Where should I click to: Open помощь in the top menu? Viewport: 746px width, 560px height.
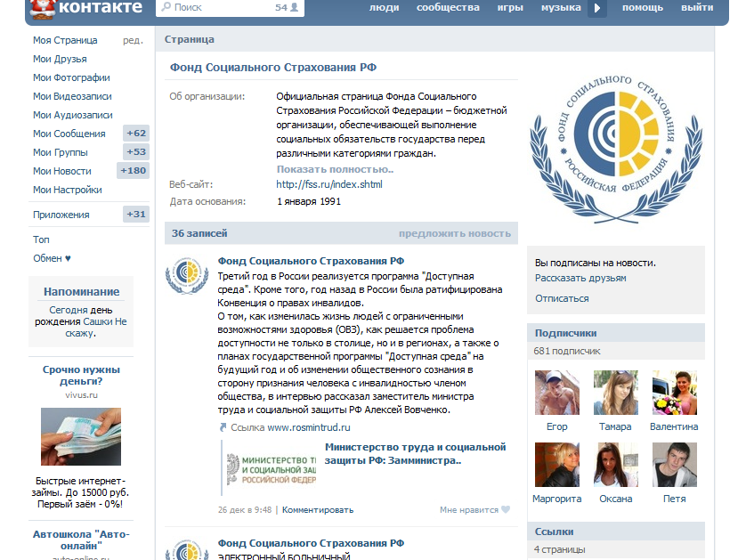[642, 7]
